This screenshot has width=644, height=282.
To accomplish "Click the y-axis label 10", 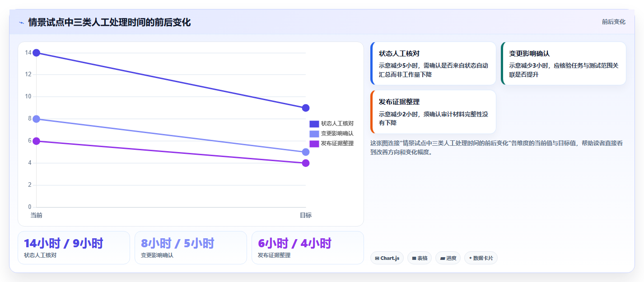I will click(x=28, y=97).
